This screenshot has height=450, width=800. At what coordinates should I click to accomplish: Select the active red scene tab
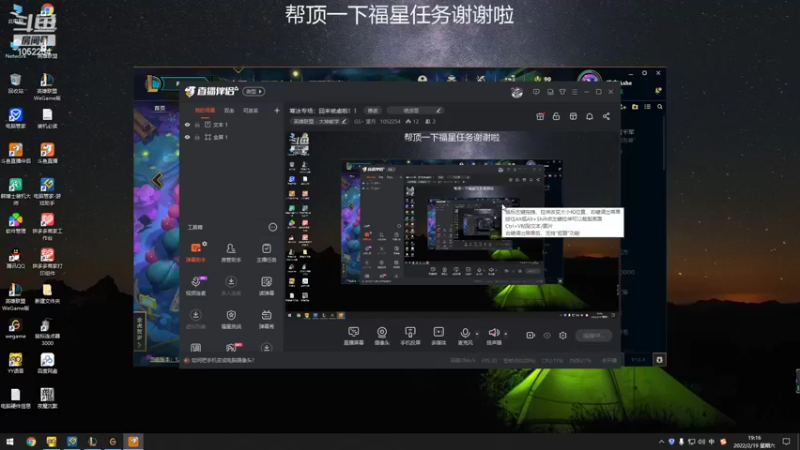[205, 110]
